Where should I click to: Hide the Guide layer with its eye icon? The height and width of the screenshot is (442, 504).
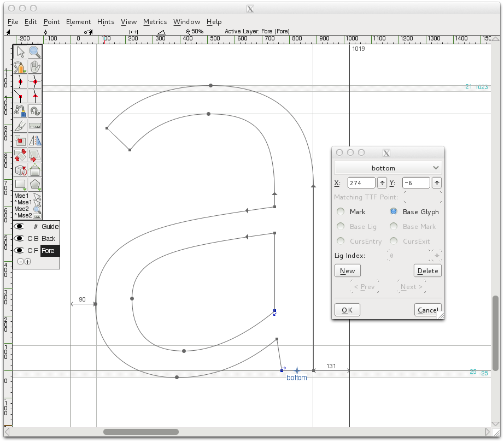click(20, 226)
